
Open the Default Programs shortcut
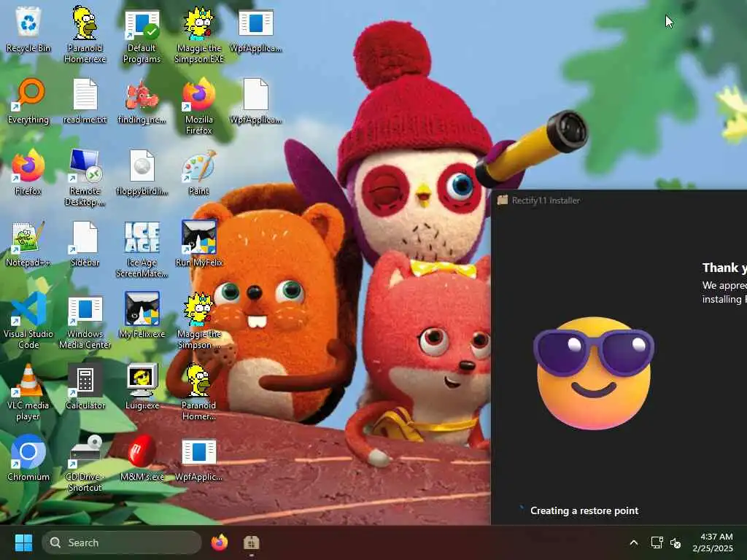tap(142, 35)
